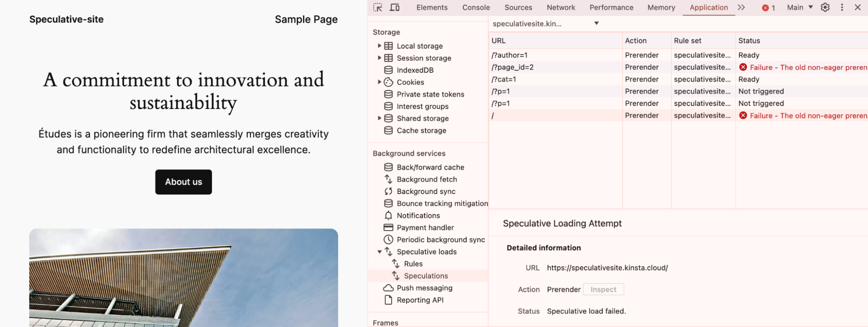Image resolution: width=868 pixels, height=327 pixels.
Task: Toggle the device toolbar icon
Action: [394, 7]
